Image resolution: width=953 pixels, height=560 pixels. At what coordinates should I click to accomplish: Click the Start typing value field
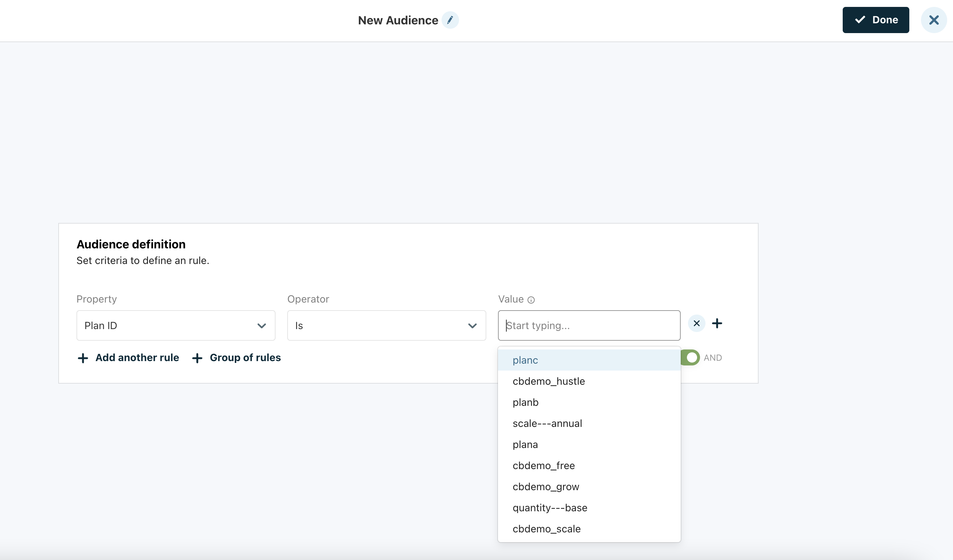click(x=589, y=326)
